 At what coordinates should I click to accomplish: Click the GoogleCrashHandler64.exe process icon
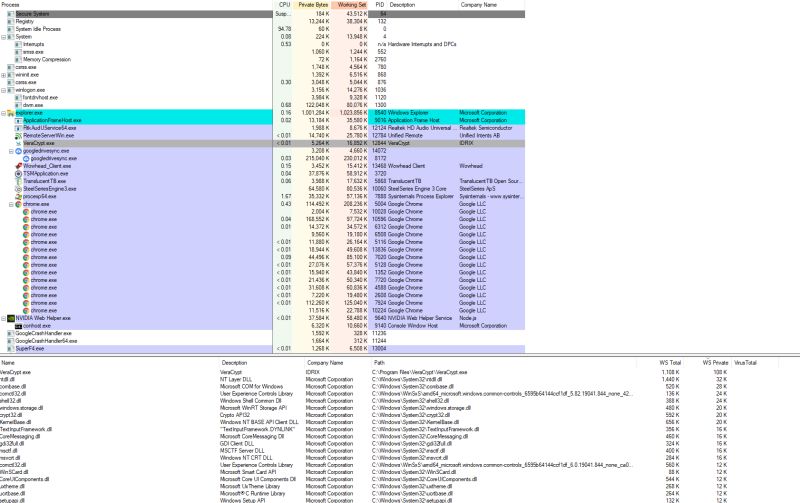click(x=11, y=341)
